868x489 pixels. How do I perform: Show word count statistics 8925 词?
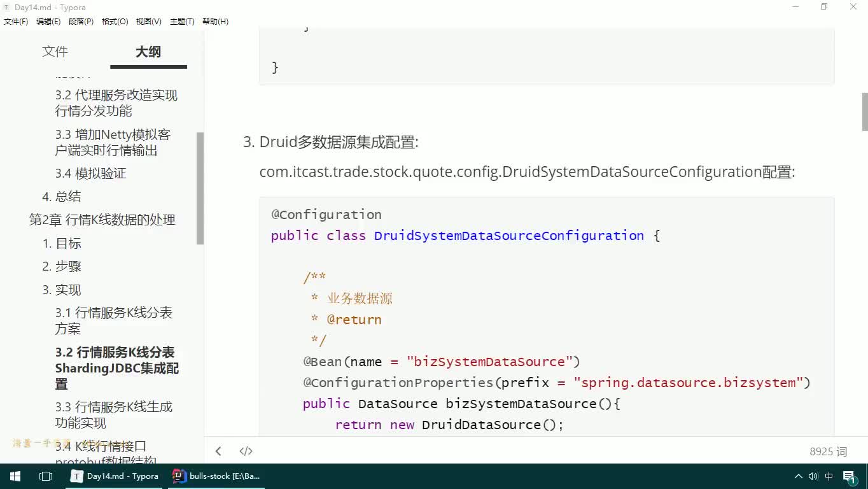(828, 451)
